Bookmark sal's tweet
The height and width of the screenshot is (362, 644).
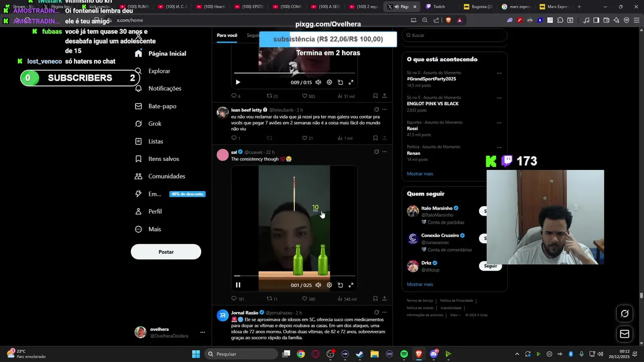pyautogui.click(x=375, y=299)
